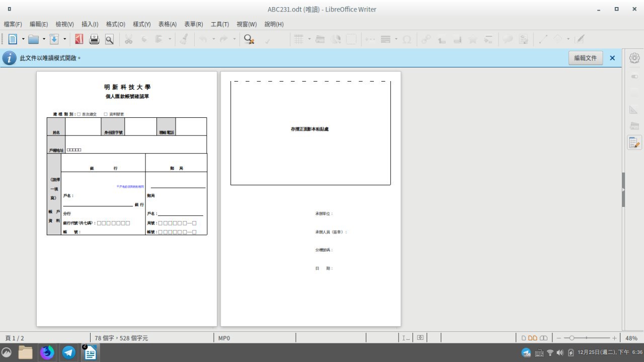
Task: Expand Insert Field dropdown arrow
Action: pyautogui.click(x=396, y=39)
